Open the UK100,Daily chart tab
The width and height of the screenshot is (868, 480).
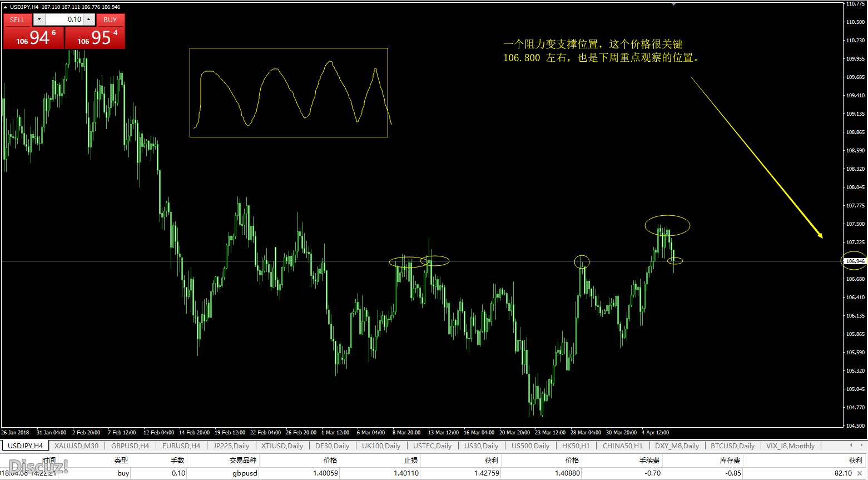coord(381,446)
